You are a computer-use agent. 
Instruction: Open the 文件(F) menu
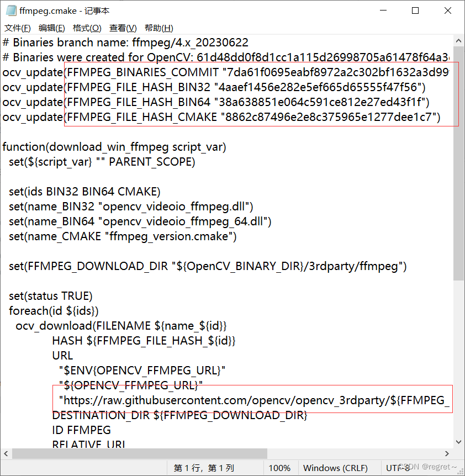17,28
